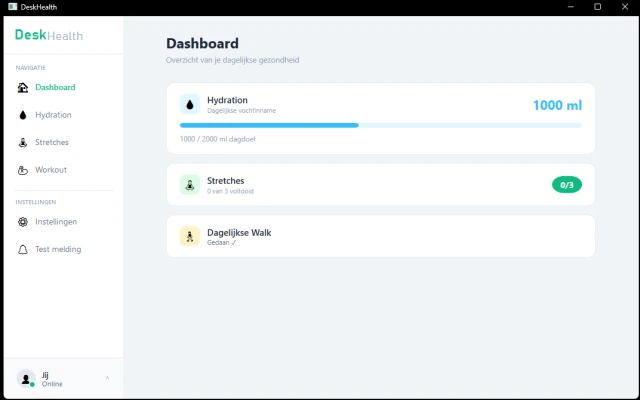
Task: Click the user avatar icon
Action: (x=26, y=379)
